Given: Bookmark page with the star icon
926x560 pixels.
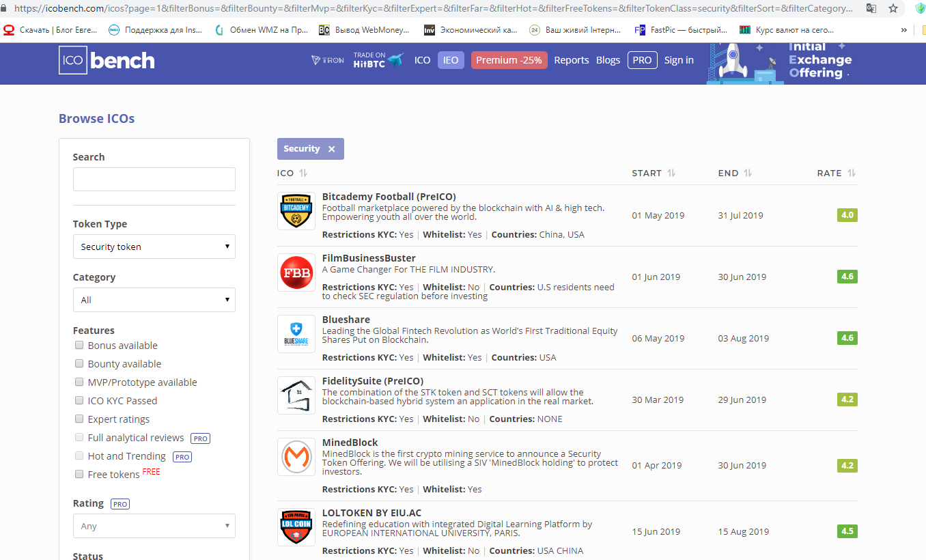Looking at the screenshot, I should 893,9.
